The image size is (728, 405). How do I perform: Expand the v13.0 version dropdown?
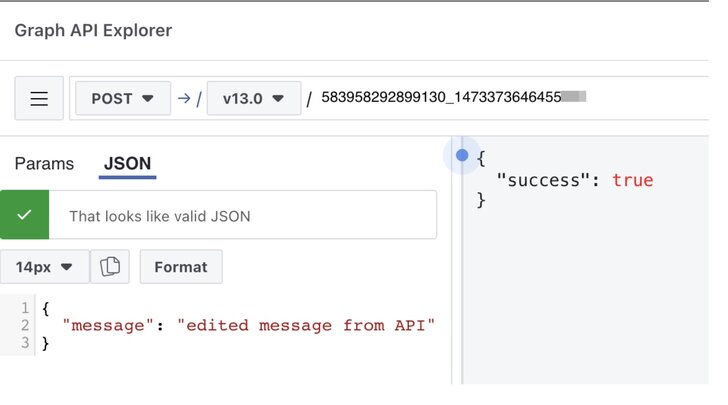pyautogui.click(x=254, y=98)
